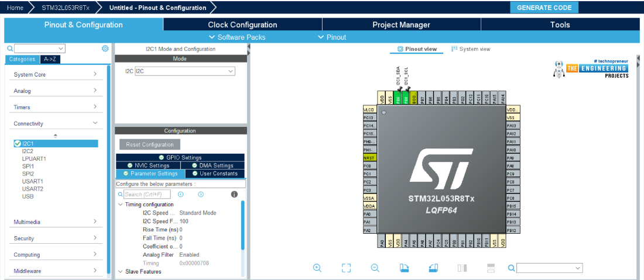Collapse the Timing configuration section

120,204
